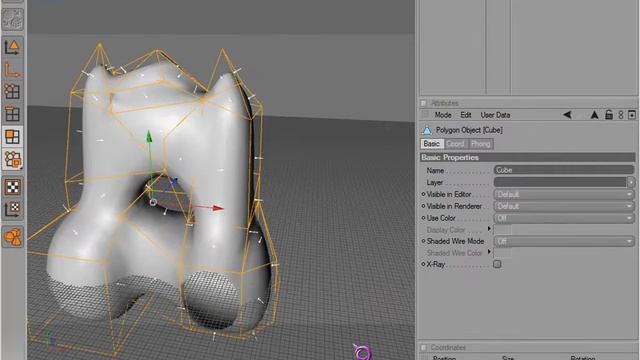This screenshot has height=360, width=640.
Task: Click the Display Color swatch
Action: 502,229
